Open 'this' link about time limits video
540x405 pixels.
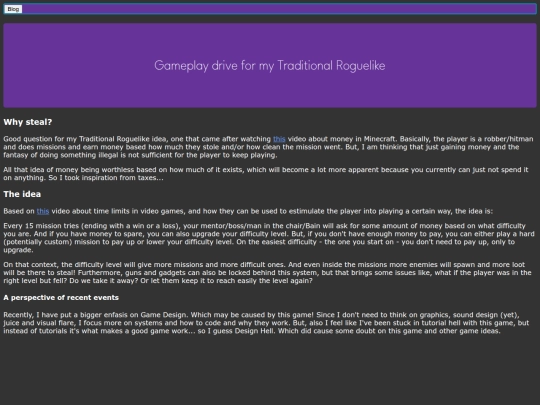click(x=43, y=211)
